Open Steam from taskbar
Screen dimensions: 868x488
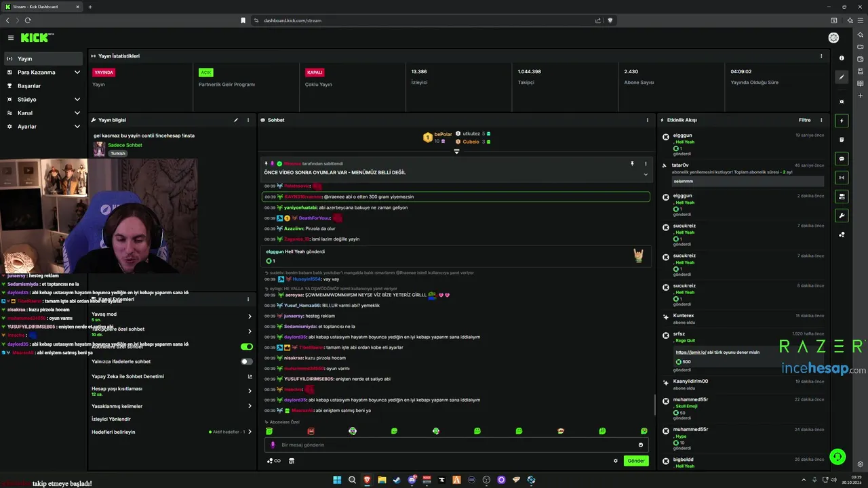click(x=397, y=480)
